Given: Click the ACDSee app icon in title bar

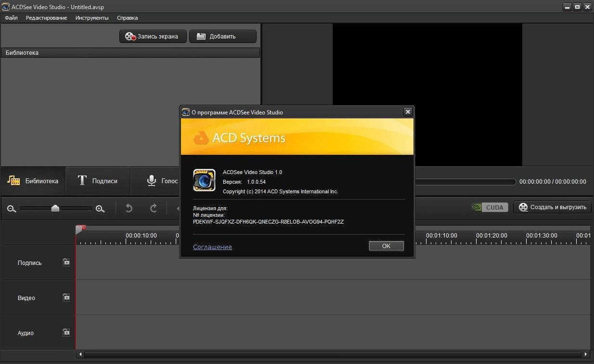Looking at the screenshot, I should pos(5,7).
